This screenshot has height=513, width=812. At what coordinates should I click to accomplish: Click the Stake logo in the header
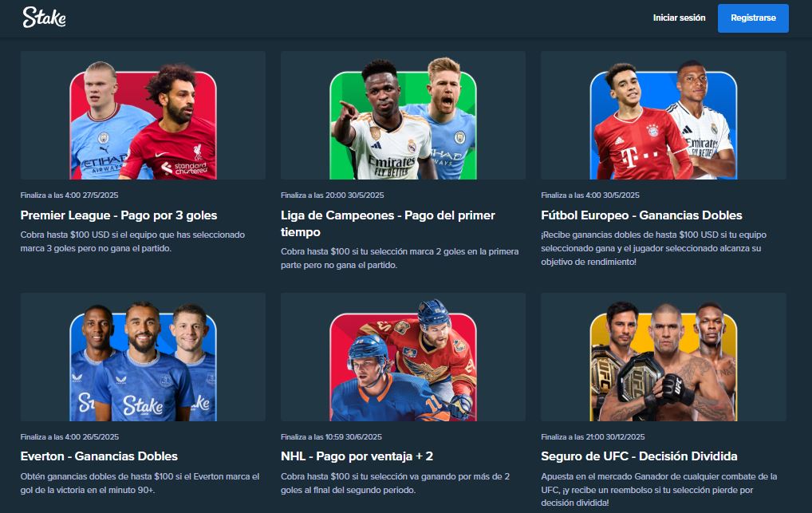[x=44, y=17]
